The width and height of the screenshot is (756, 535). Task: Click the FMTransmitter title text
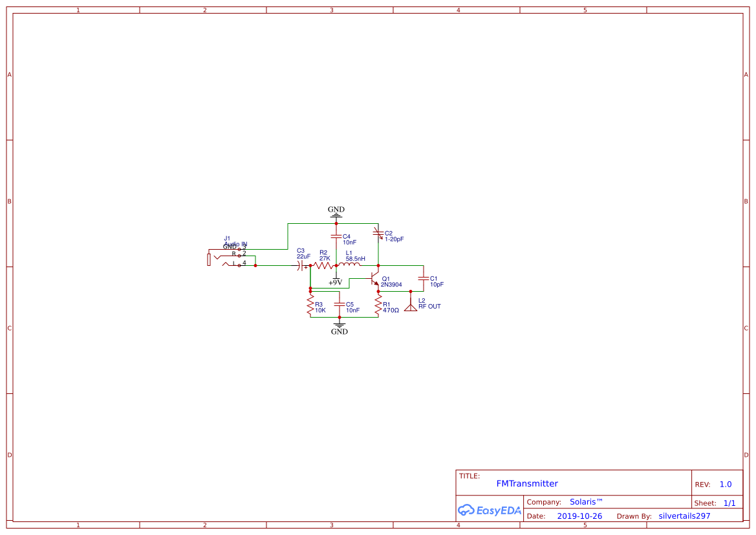(526, 483)
